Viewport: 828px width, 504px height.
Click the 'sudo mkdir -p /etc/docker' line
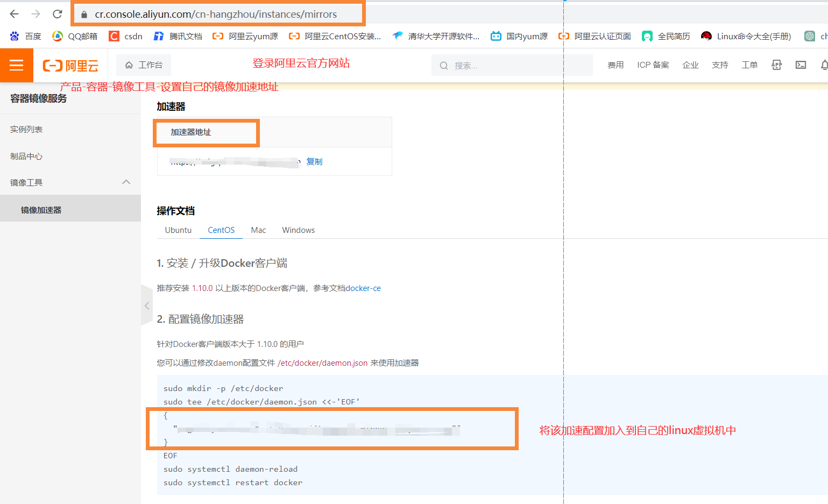(223, 388)
